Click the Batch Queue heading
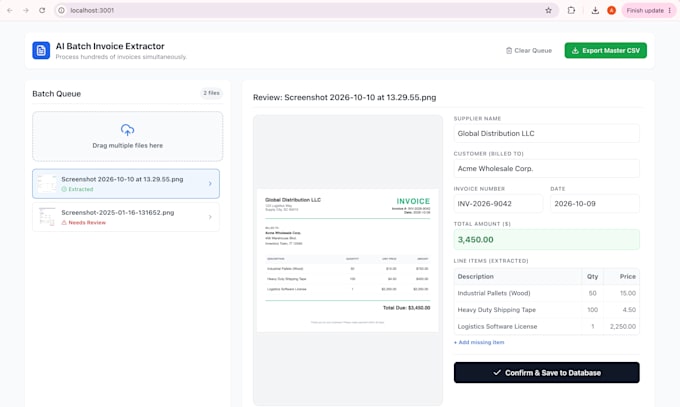The height and width of the screenshot is (407, 680). pos(56,94)
